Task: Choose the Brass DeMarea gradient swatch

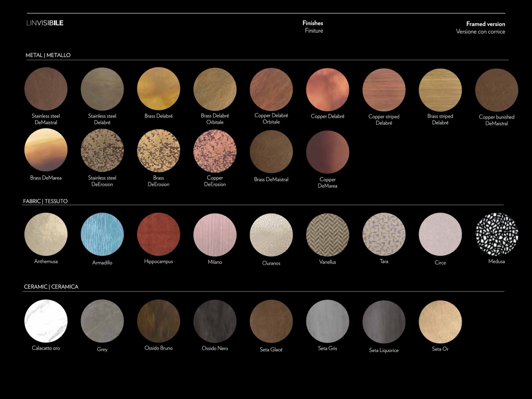Action: click(x=46, y=150)
